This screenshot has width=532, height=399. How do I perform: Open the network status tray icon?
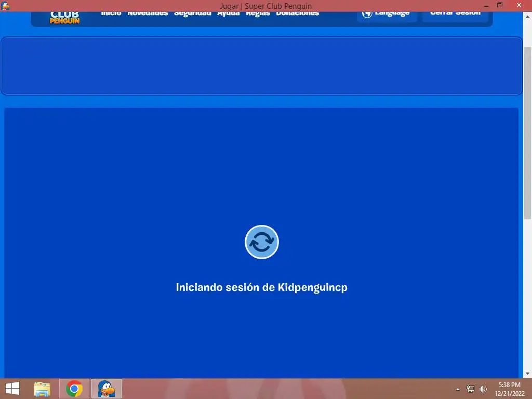click(471, 389)
